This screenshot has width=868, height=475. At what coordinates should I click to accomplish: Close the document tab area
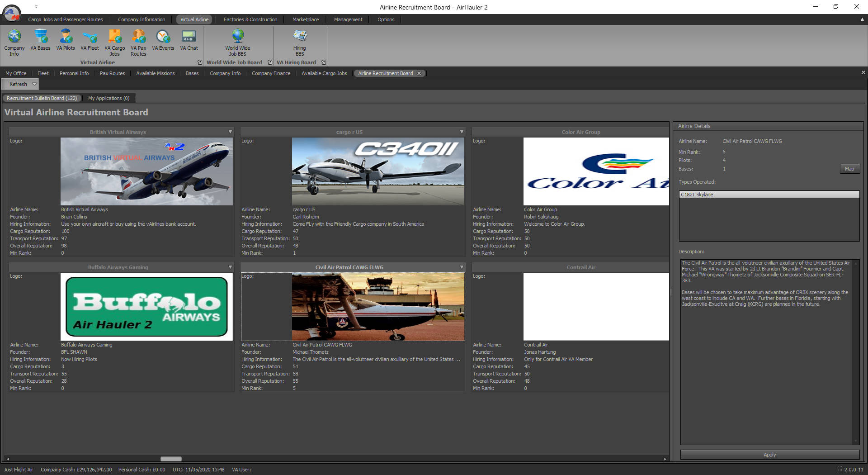click(863, 72)
